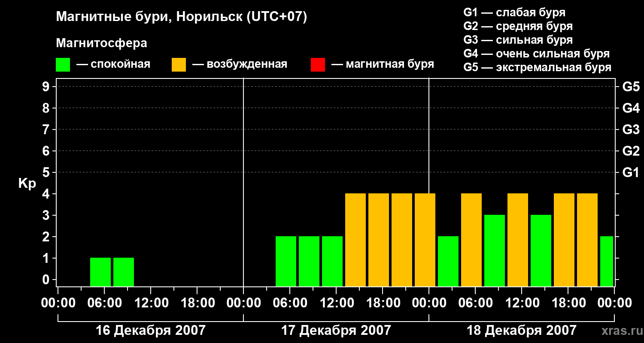
Task: Select the 'G3 — сильная буря' description
Action: [518, 40]
